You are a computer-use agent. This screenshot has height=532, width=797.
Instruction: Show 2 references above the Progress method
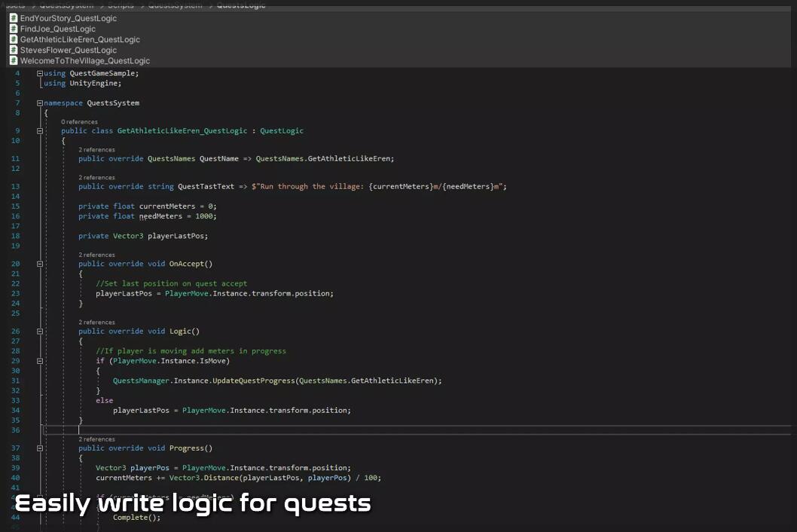coord(97,439)
